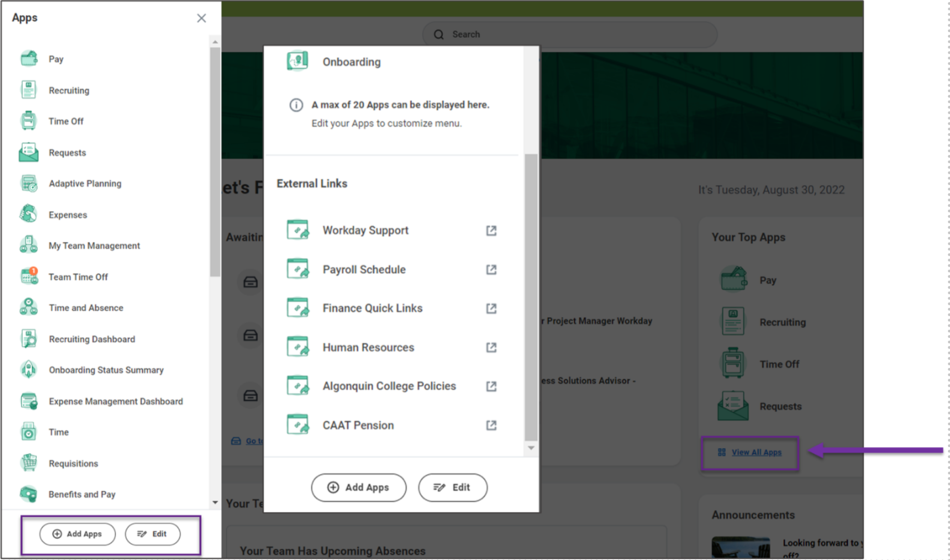Open Team Time Off
The image size is (950, 560).
[78, 277]
